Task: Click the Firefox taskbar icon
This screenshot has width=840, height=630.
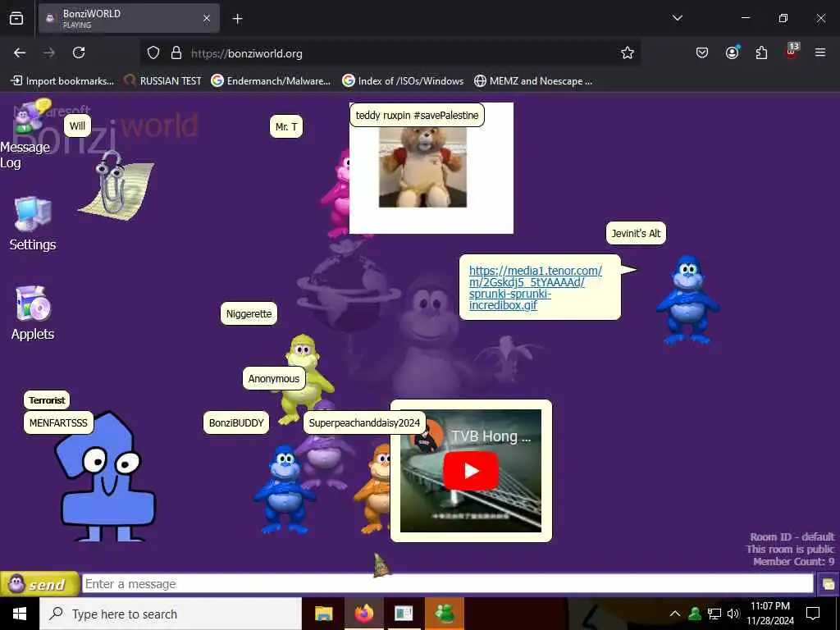Action: pyautogui.click(x=363, y=614)
